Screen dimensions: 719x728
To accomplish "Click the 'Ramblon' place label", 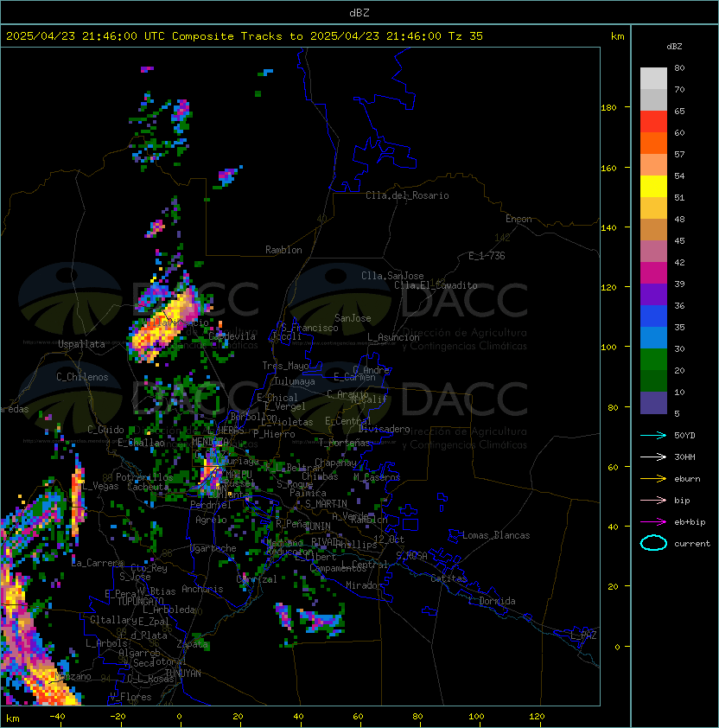I will coord(283,250).
